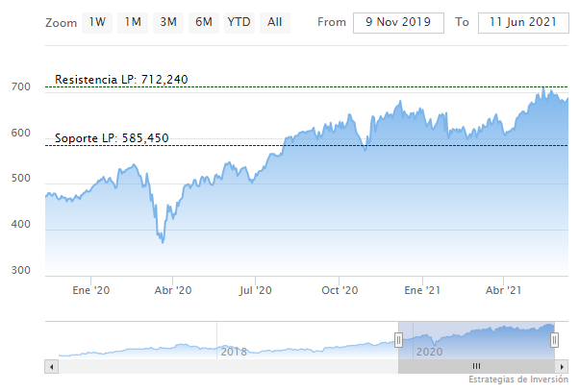Viewport: 579px width, 392px height.
Task: Click the From date field
Action: [398, 22]
